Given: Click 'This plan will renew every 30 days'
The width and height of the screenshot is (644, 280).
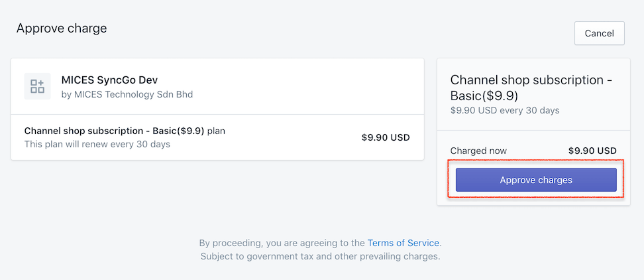Looking at the screenshot, I should click(97, 144).
